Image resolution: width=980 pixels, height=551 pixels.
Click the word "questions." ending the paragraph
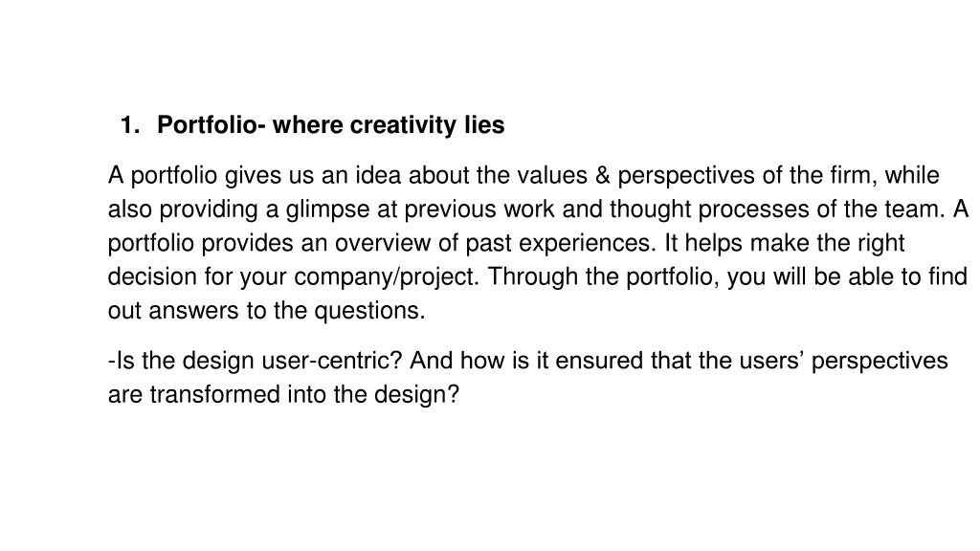click(x=369, y=311)
